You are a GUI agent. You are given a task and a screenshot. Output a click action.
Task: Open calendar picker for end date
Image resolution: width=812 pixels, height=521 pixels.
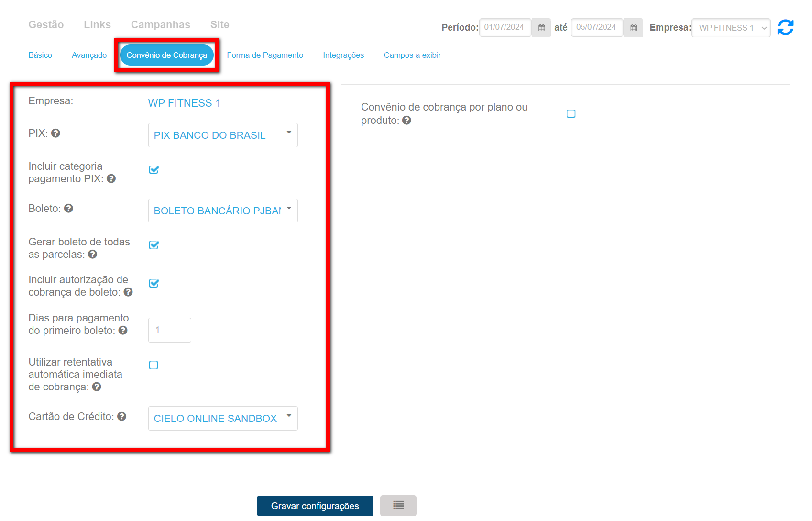pyautogui.click(x=634, y=28)
